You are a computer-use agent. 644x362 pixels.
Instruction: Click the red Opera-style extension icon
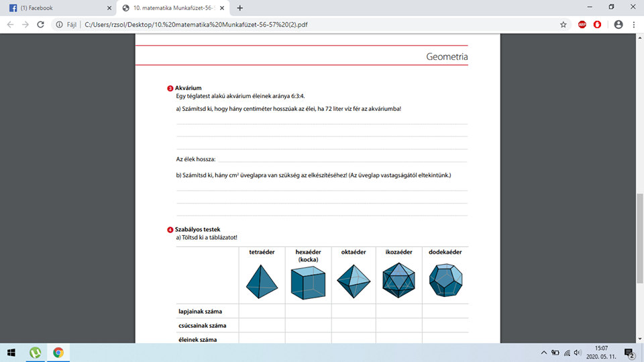[x=597, y=24]
